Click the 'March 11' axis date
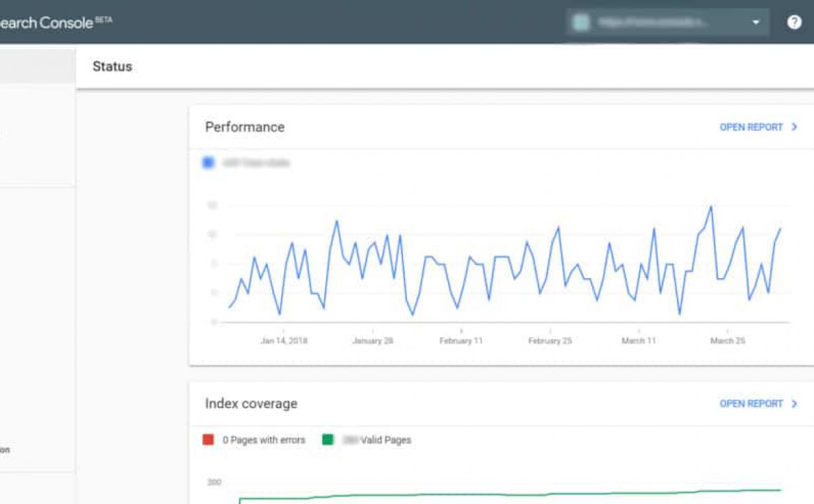 coord(639,341)
